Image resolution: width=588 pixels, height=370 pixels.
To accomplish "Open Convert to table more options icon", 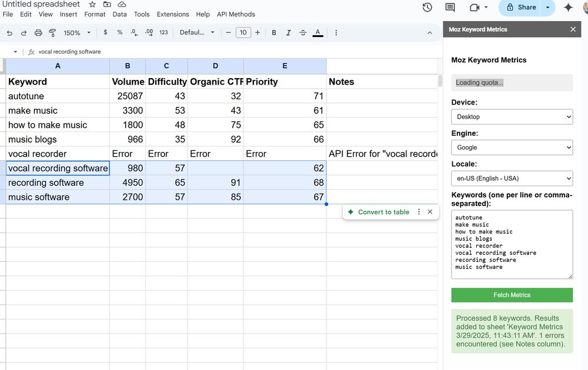I will pos(419,212).
